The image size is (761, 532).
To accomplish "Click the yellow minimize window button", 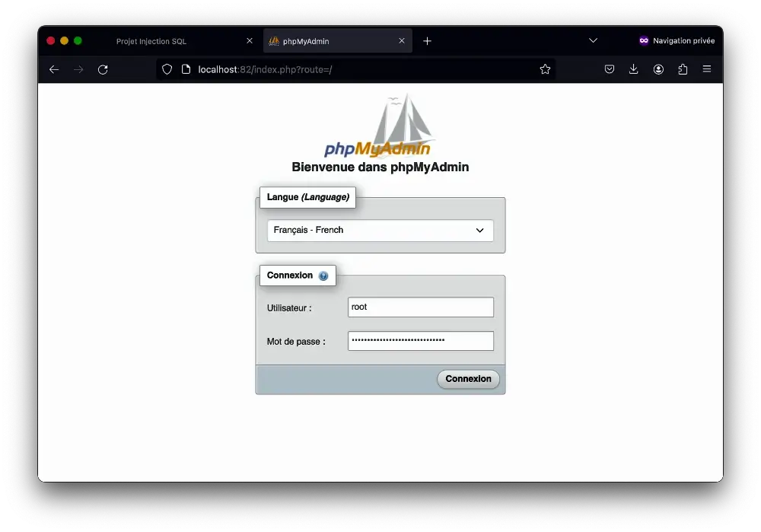I will pos(64,41).
